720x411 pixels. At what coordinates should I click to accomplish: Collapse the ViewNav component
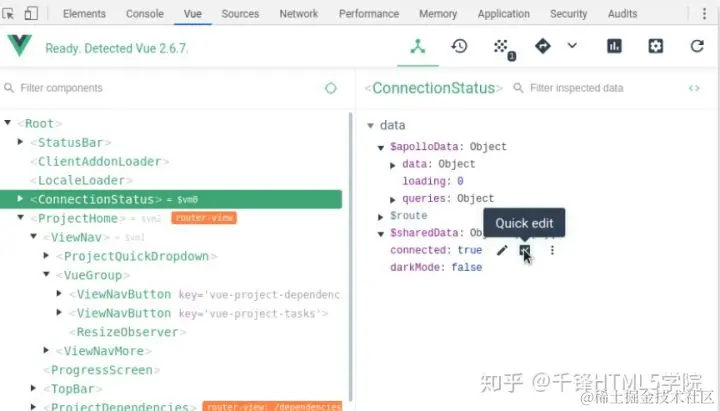tap(34, 236)
